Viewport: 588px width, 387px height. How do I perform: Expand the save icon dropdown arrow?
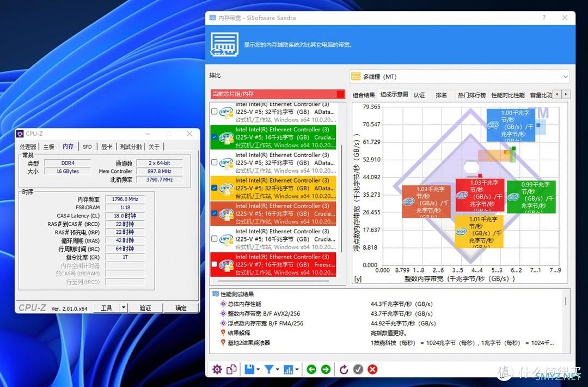coord(258,370)
